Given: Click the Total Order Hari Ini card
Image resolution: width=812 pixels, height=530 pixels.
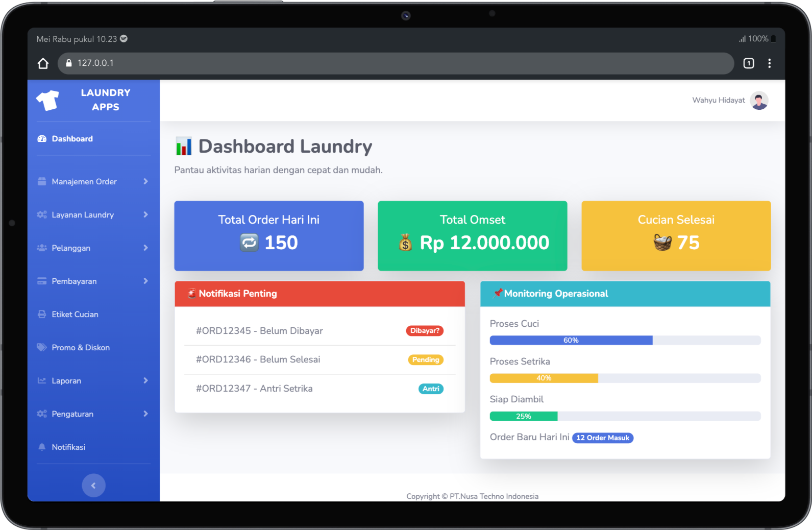Looking at the screenshot, I should point(269,236).
